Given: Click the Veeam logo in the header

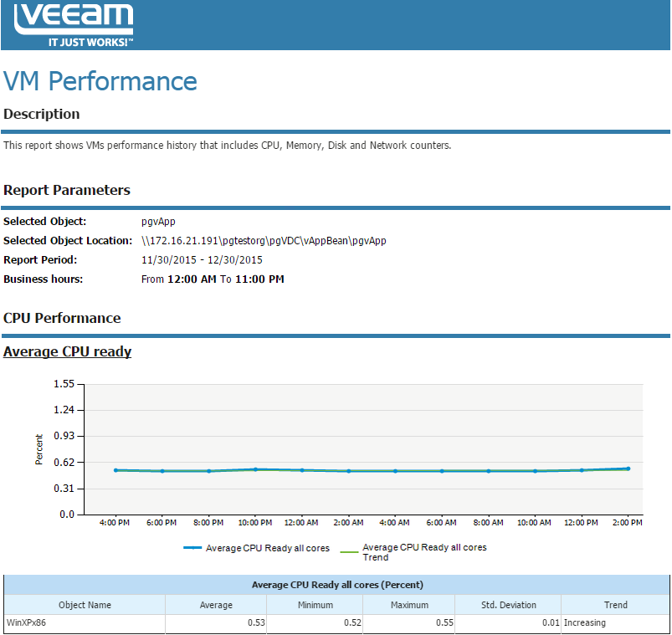Looking at the screenshot, I should tap(74, 25).
